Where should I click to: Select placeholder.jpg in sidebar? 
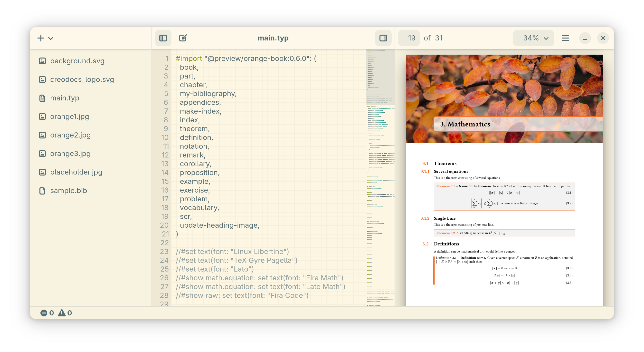tap(76, 172)
